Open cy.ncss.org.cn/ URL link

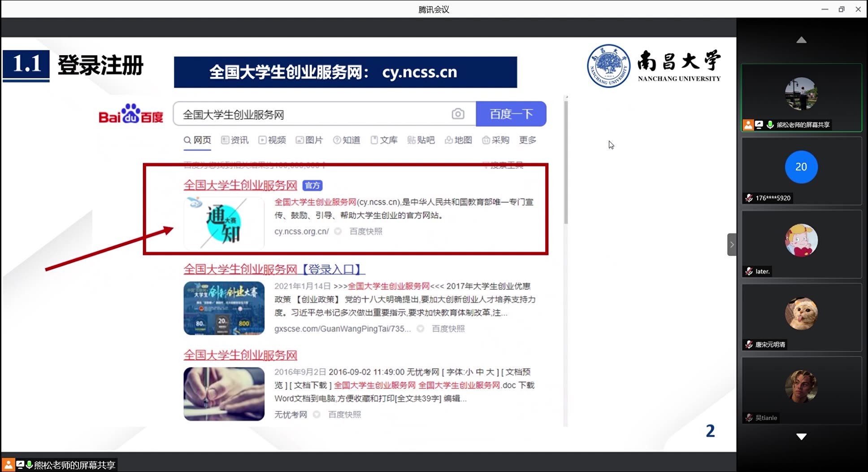point(301,232)
